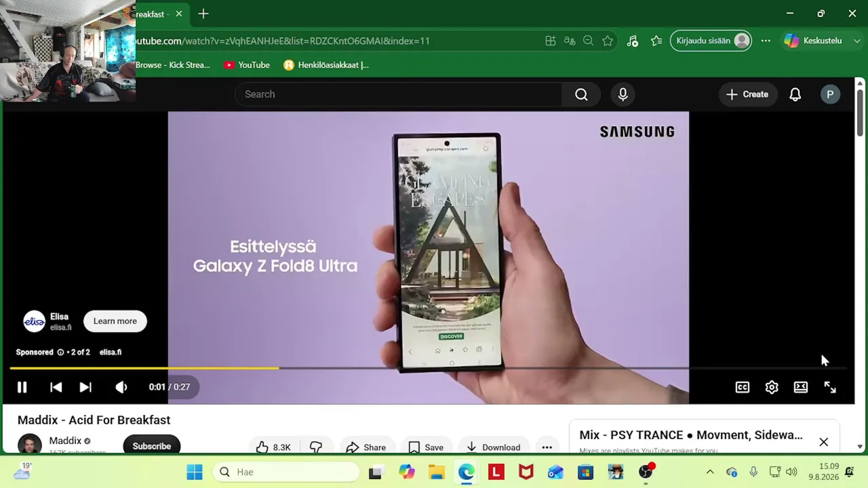Launch Copilot from the taskbar
The height and width of the screenshot is (488, 868).
tap(406, 472)
